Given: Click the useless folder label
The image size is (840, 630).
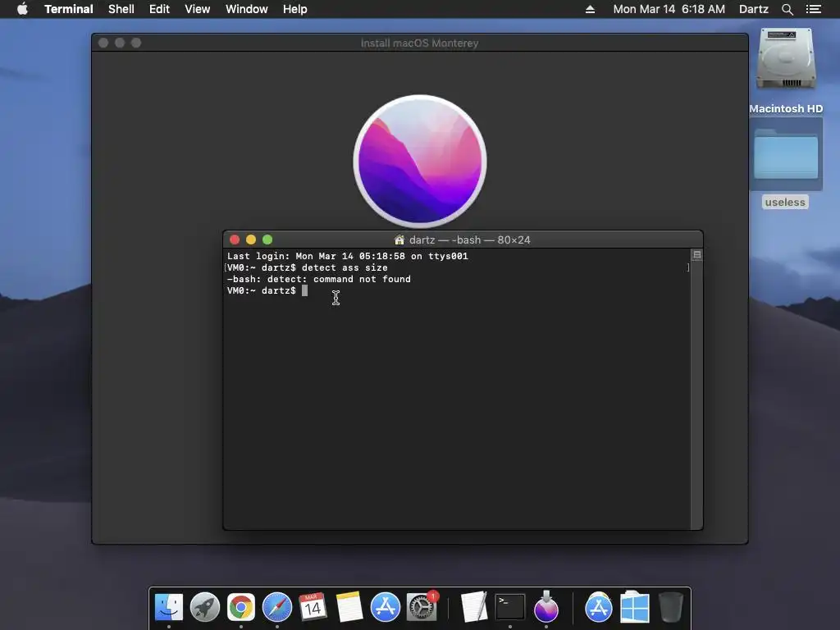Looking at the screenshot, I should coord(785,202).
